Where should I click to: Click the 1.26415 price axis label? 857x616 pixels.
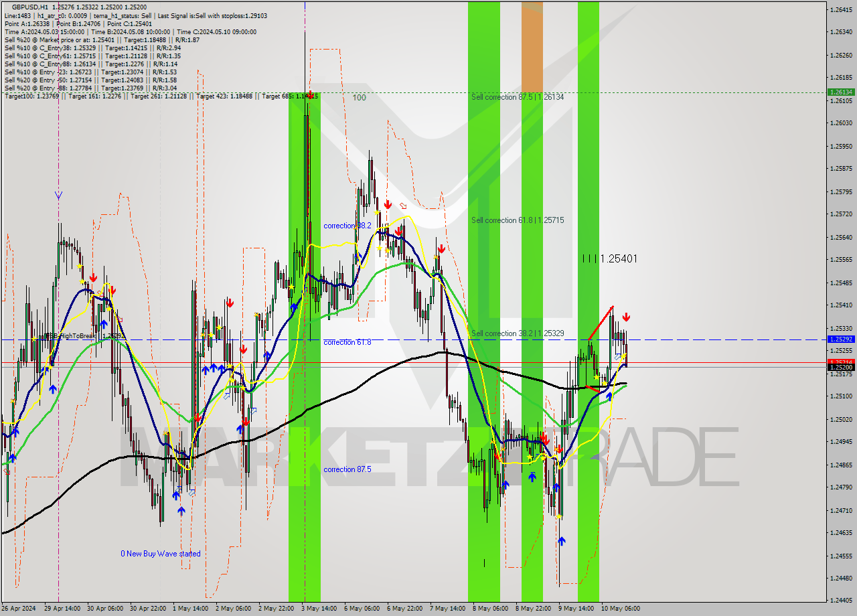coord(841,9)
